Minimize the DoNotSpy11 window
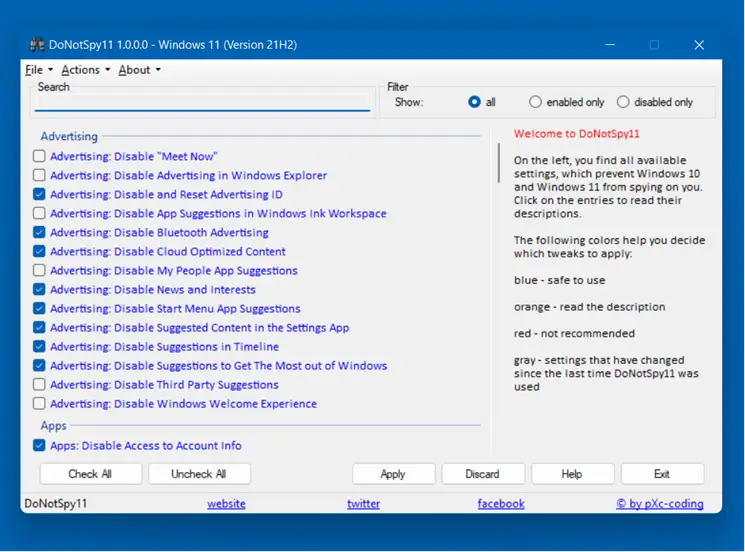Screen dimensions: 745x552 pos(610,45)
